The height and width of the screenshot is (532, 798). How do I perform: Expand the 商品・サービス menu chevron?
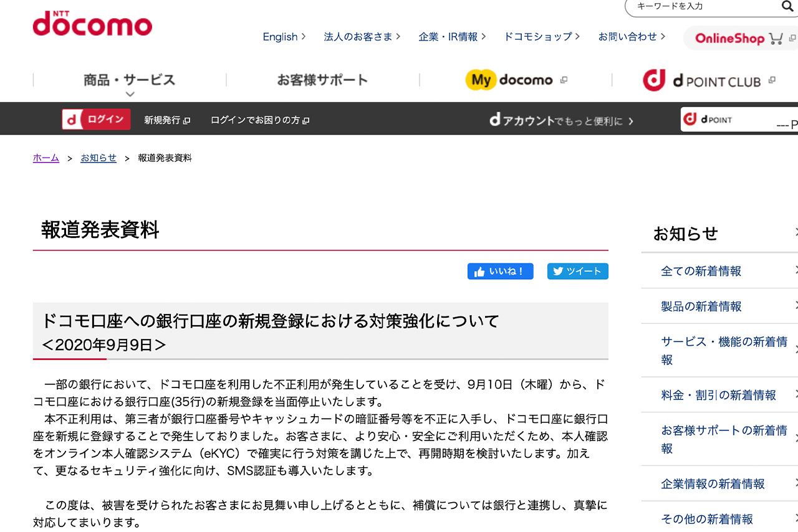tap(130, 94)
